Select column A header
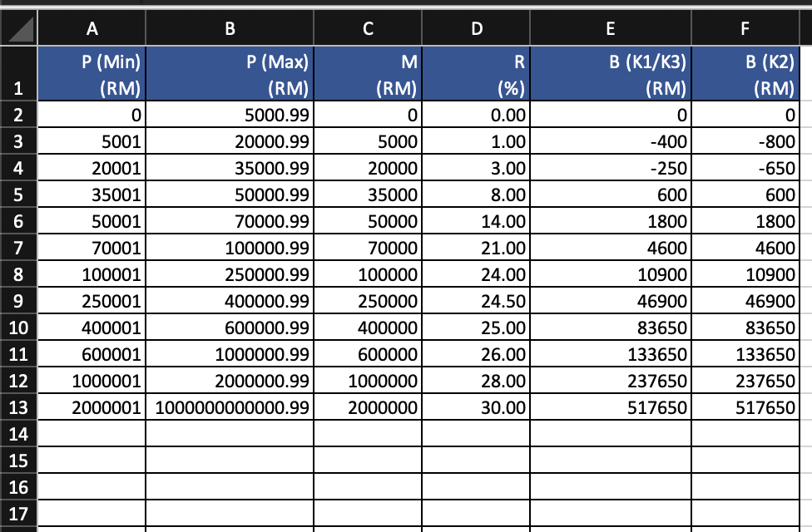This screenshot has height=532, width=812. pos(92,28)
